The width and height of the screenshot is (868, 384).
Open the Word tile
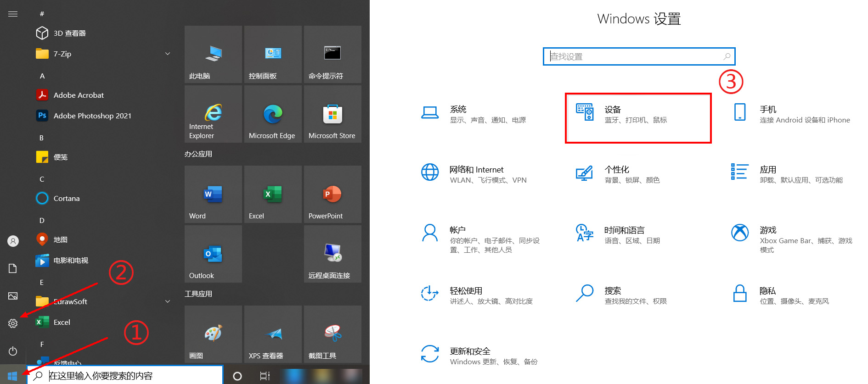click(x=213, y=195)
